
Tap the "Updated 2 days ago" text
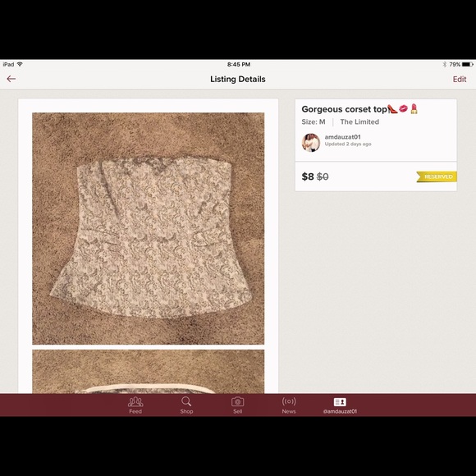coord(348,144)
